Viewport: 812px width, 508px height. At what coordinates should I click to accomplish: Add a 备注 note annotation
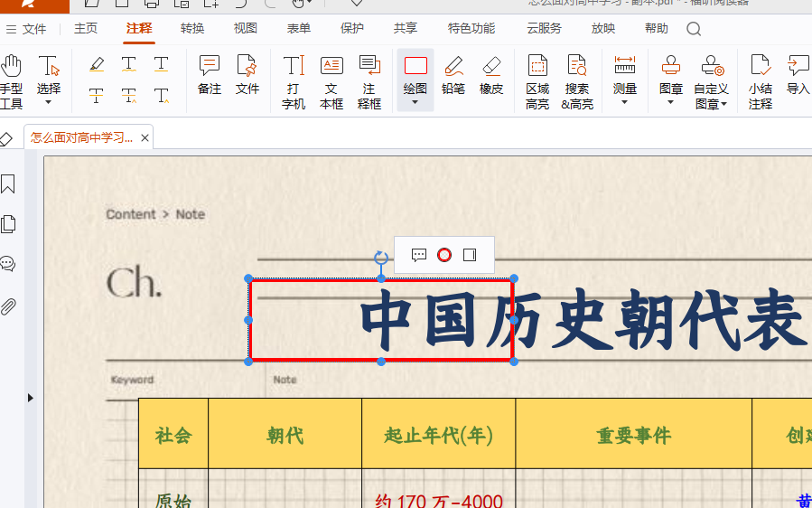[x=210, y=74]
